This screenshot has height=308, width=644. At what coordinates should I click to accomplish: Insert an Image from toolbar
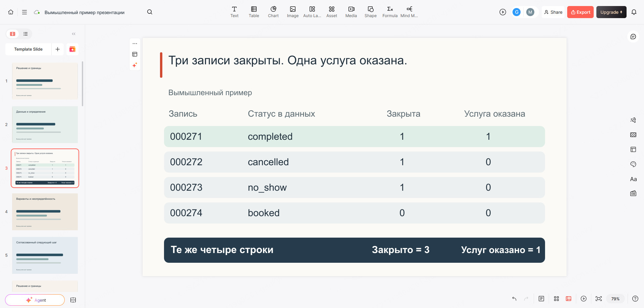(293, 12)
